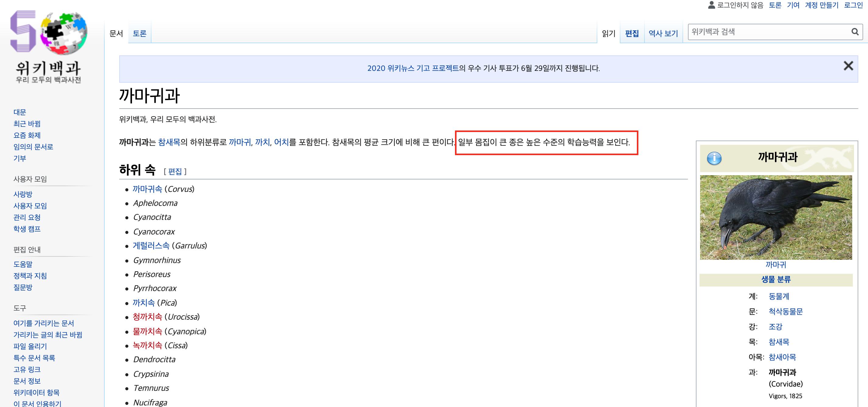This screenshot has height=407, width=868.
Task: Click the magnifying glass search icon
Action: click(x=855, y=32)
